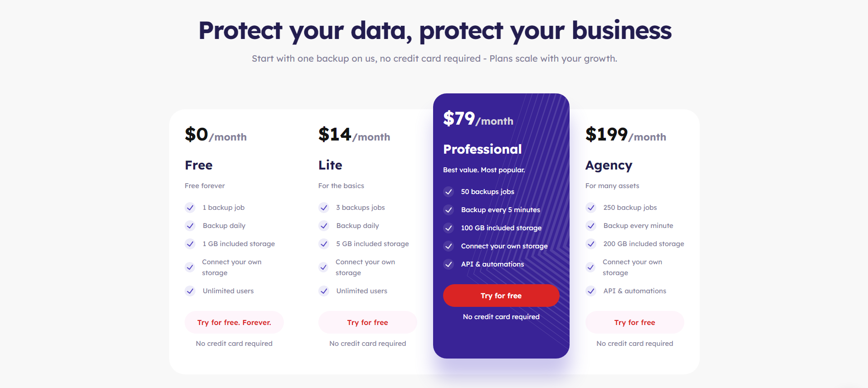Select the checkmark by "100 GB included storage"
The height and width of the screenshot is (388, 868).
click(449, 228)
